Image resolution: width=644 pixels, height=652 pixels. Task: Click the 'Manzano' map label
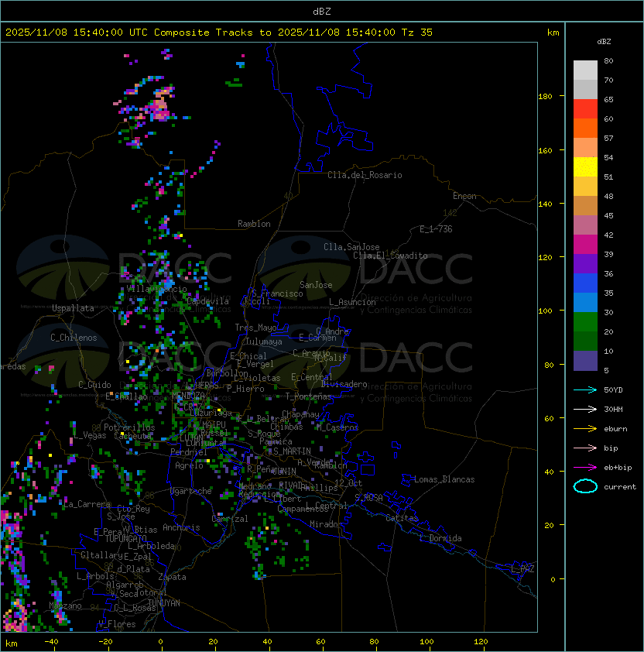65,606
